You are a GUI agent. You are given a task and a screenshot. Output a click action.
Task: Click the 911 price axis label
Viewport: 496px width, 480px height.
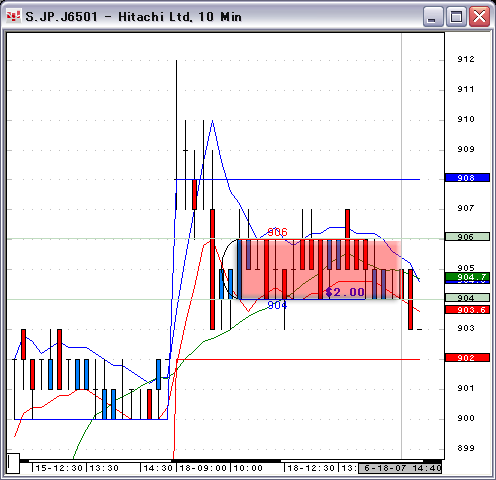click(x=466, y=89)
